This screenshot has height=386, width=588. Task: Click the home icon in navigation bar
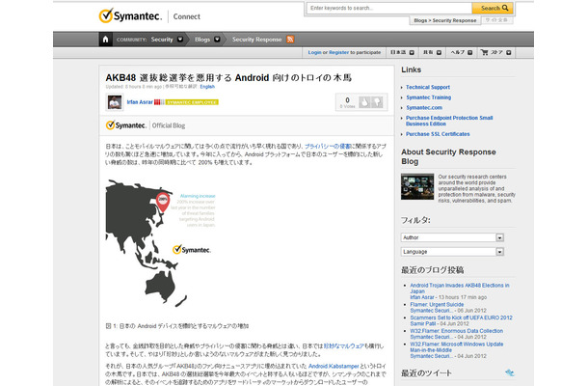(105, 40)
